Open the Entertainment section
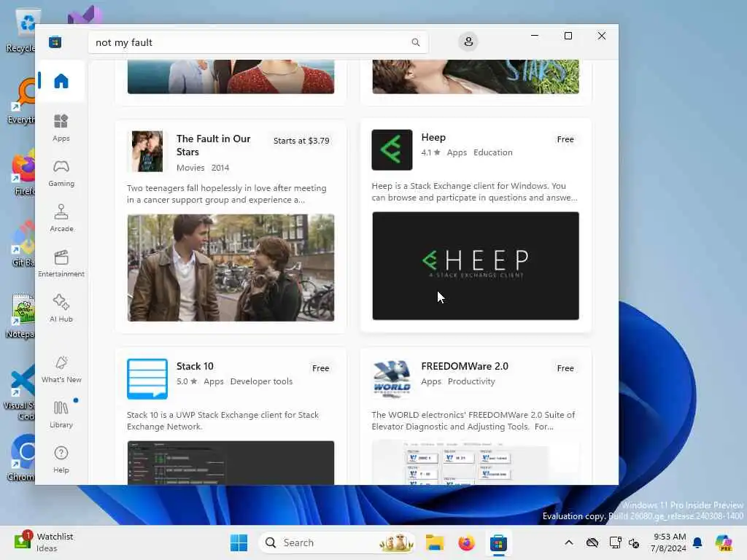Screen dimensions: 747x560 pos(61,263)
